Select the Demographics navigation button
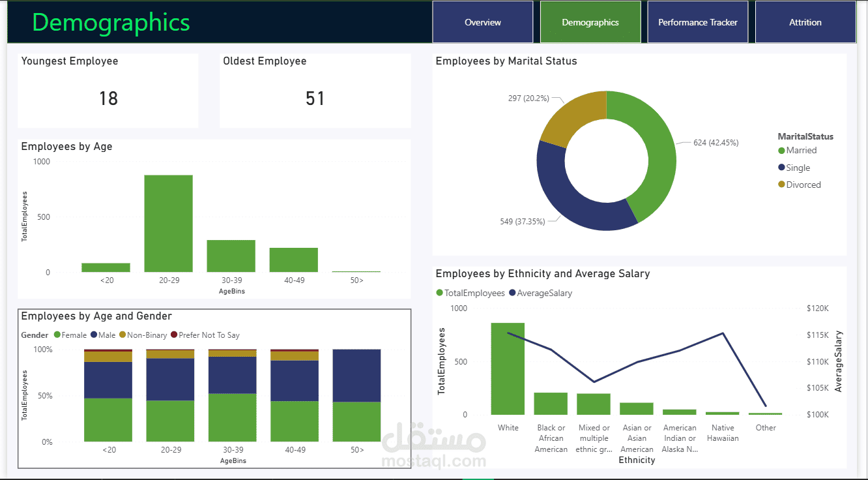868x480 pixels. click(x=590, y=22)
